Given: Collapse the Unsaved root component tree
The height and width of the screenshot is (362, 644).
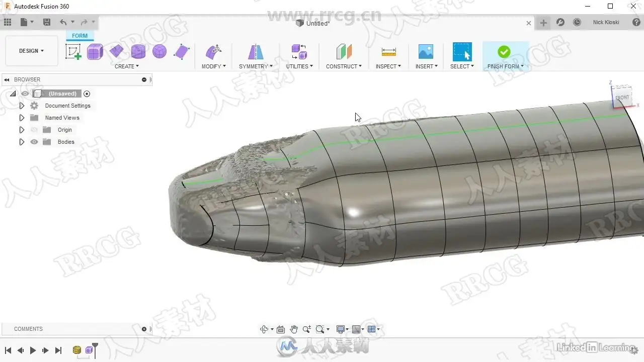Looking at the screenshot, I should coord(13,94).
